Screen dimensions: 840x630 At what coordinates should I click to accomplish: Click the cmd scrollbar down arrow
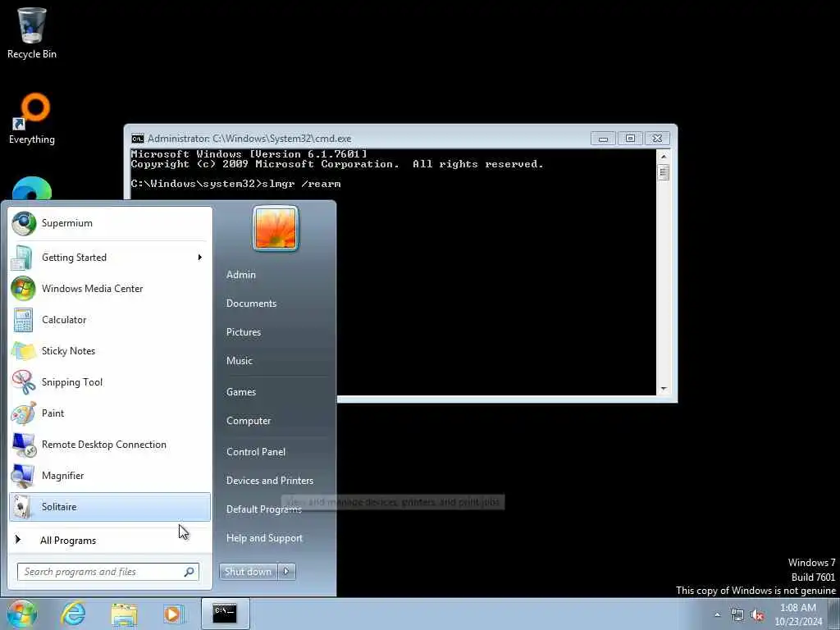pos(663,389)
